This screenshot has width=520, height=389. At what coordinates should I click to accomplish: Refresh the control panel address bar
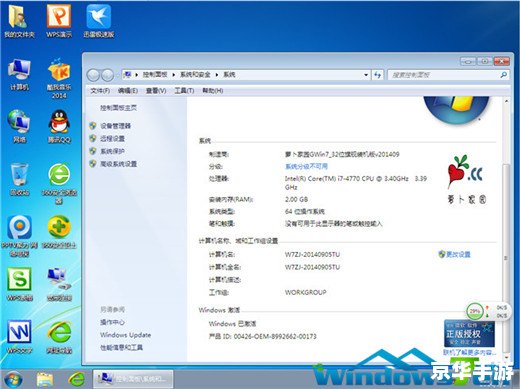377,75
